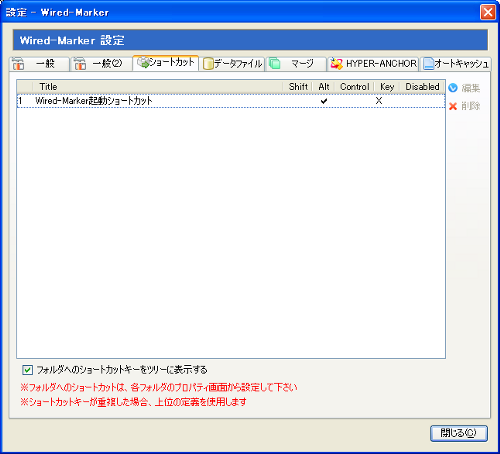
Task: Click the HYPER-ANCHOR star icon
Action: [x=336, y=64]
